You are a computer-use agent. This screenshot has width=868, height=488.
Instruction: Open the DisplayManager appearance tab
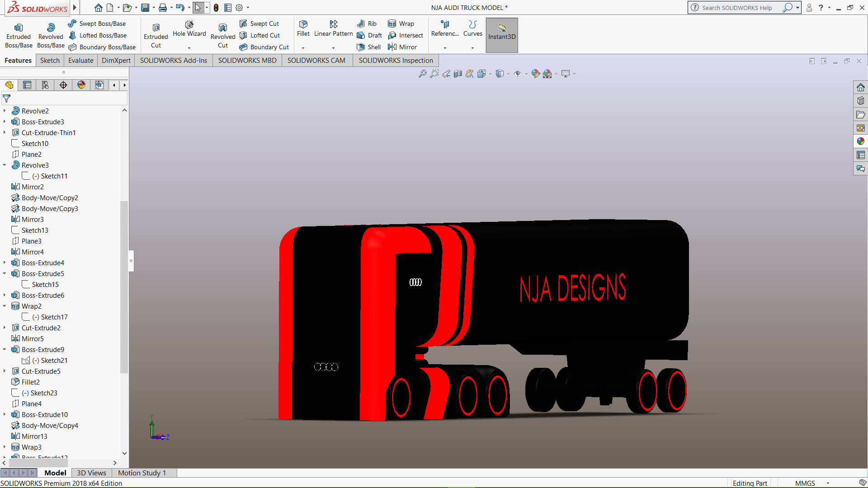click(81, 85)
